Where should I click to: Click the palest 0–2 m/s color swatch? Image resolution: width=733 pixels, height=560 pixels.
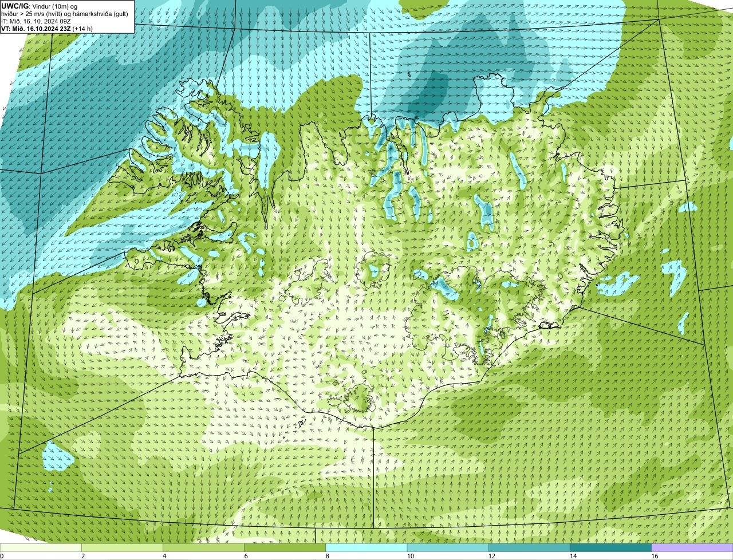[41, 547]
